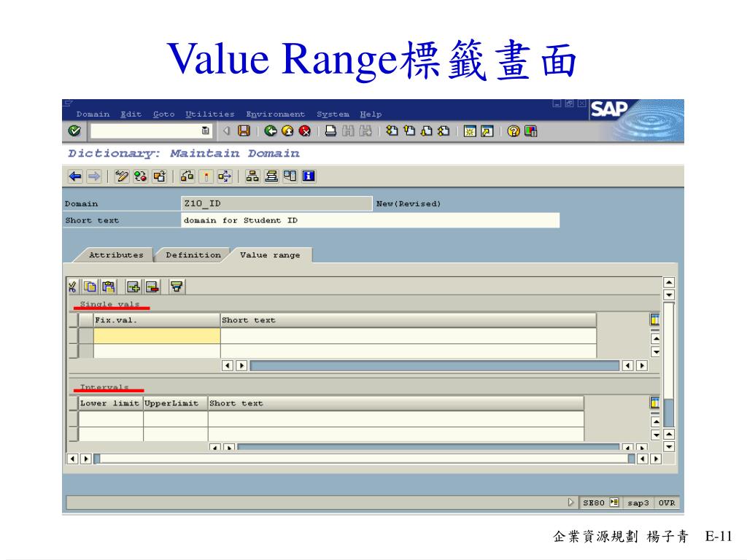Click the Last page icon

444,131
